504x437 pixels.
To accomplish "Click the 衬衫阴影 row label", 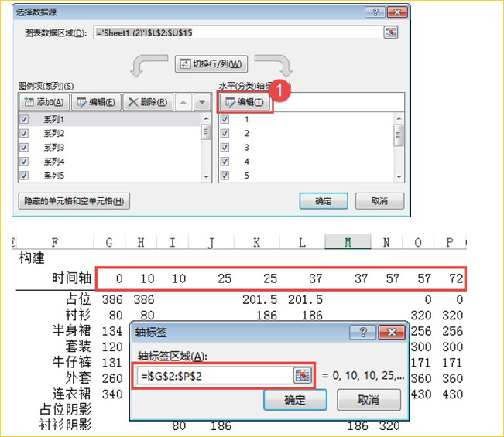I will (65, 425).
